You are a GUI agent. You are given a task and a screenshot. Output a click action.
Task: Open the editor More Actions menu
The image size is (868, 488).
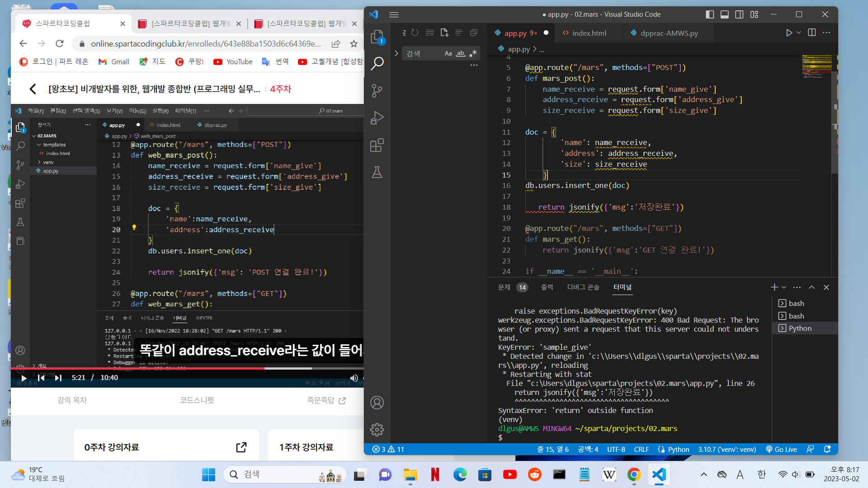click(x=826, y=33)
